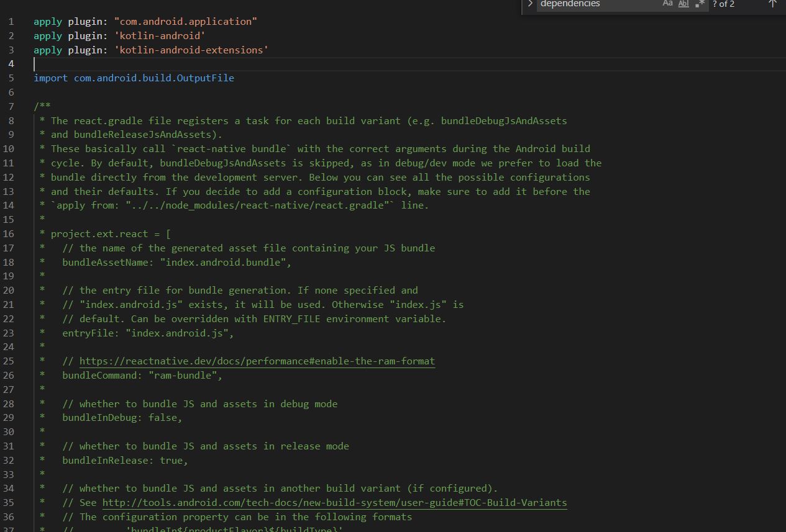Click 'bundleInRelease: true' text
The width and height of the screenshot is (786, 532).
(x=124, y=460)
